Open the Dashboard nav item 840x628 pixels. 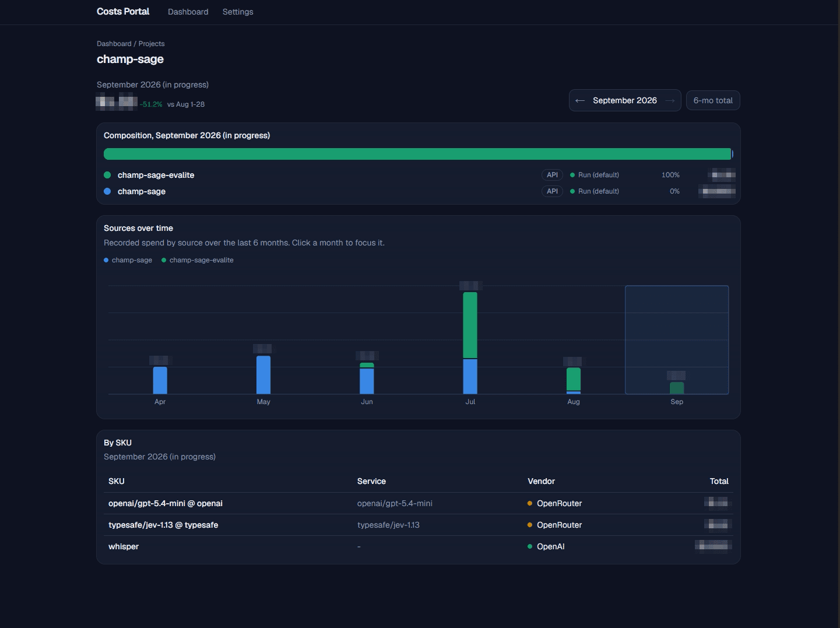(188, 12)
